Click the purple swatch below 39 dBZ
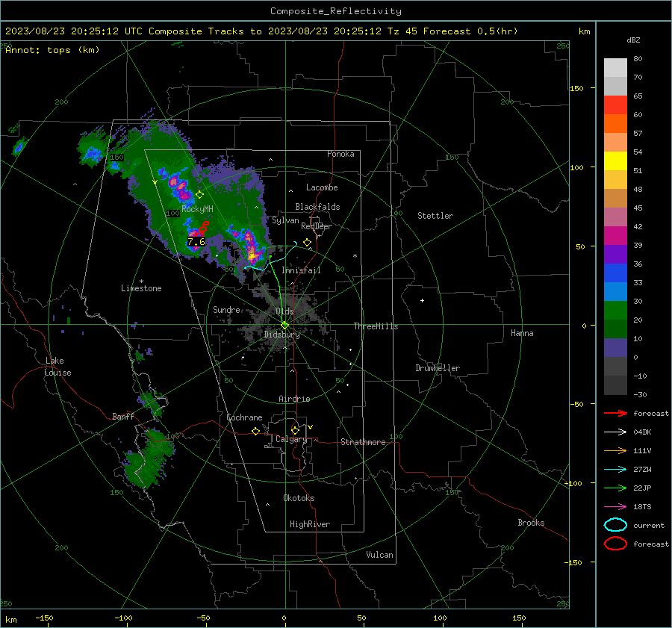 pyautogui.click(x=615, y=254)
